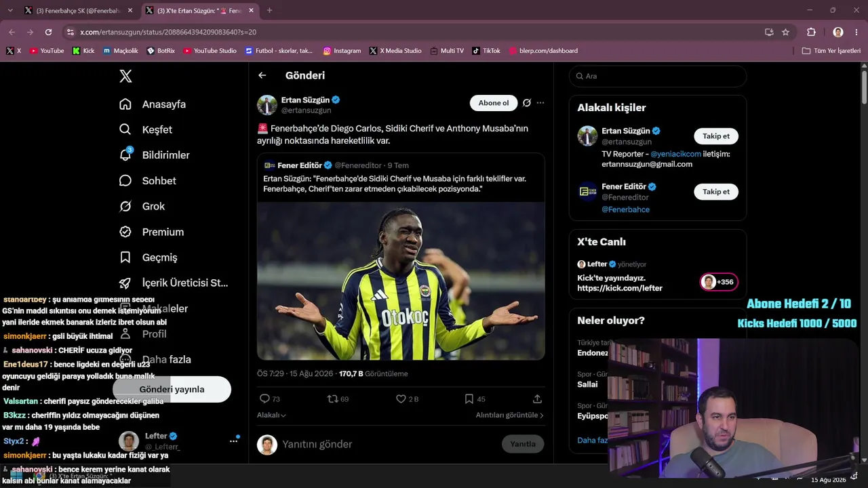Open the @yeniacikcom mention link
Viewport: 868px width, 488px height.
tap(675, 154)
